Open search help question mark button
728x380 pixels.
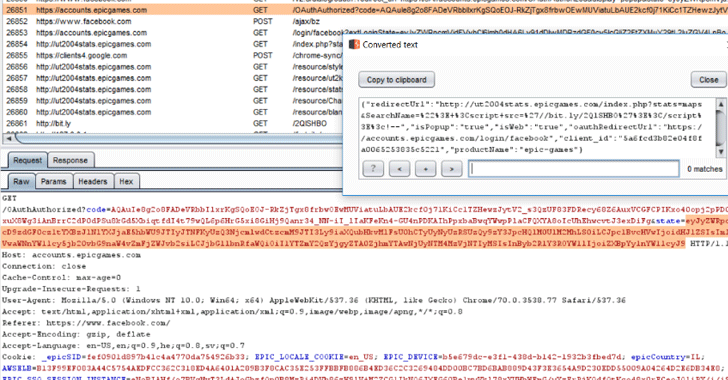tap(373, 169)
